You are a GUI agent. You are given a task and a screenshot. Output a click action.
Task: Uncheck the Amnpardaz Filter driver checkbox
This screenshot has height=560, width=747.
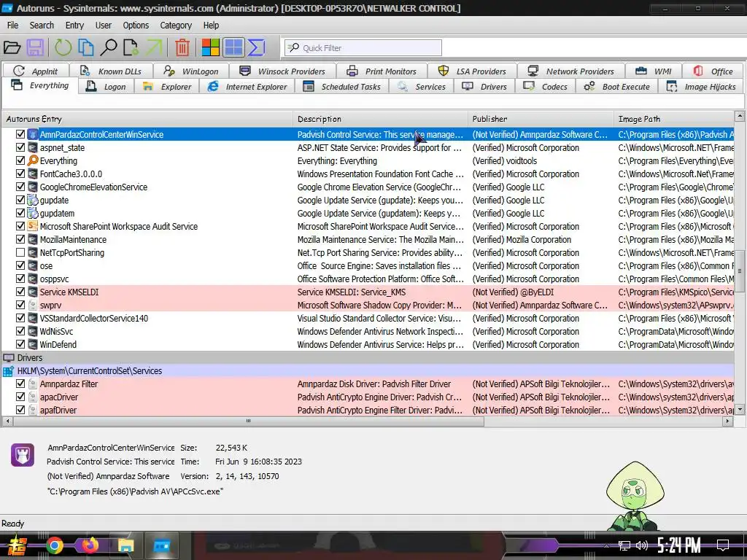(x=20, y=384)
